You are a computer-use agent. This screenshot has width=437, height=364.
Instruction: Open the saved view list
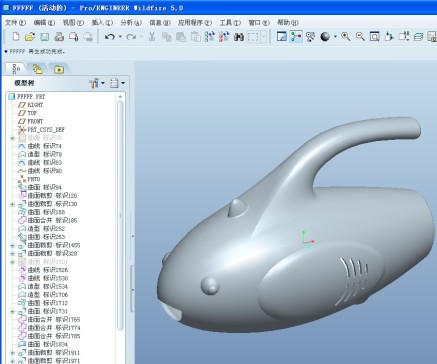404,36
